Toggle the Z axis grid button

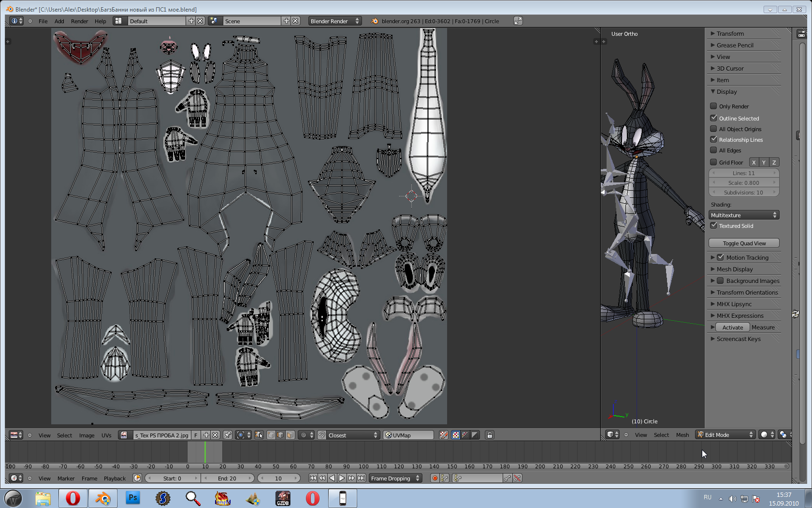point(774,162)
